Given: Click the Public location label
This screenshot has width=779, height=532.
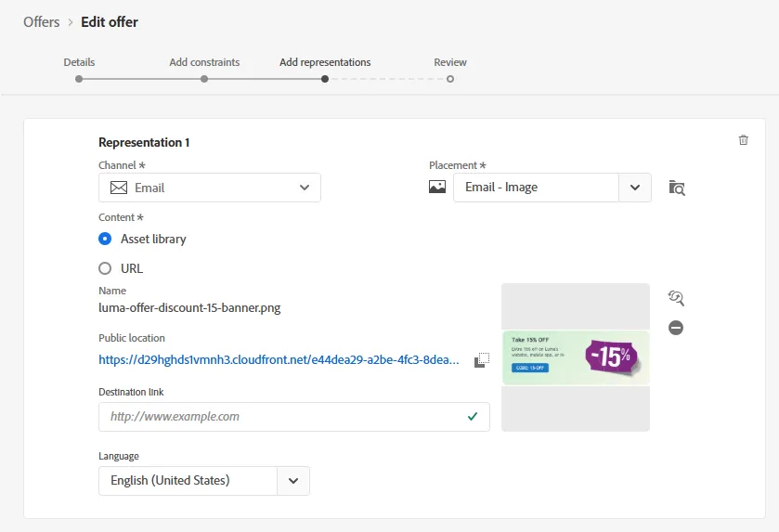Looking at the screenshot, I should (132, 338).
